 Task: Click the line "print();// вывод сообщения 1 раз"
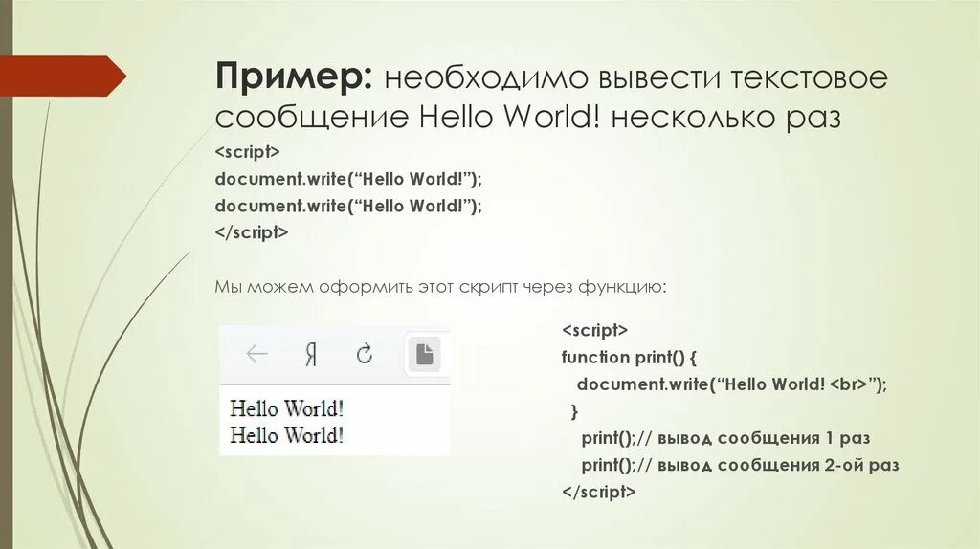[725, 438]
